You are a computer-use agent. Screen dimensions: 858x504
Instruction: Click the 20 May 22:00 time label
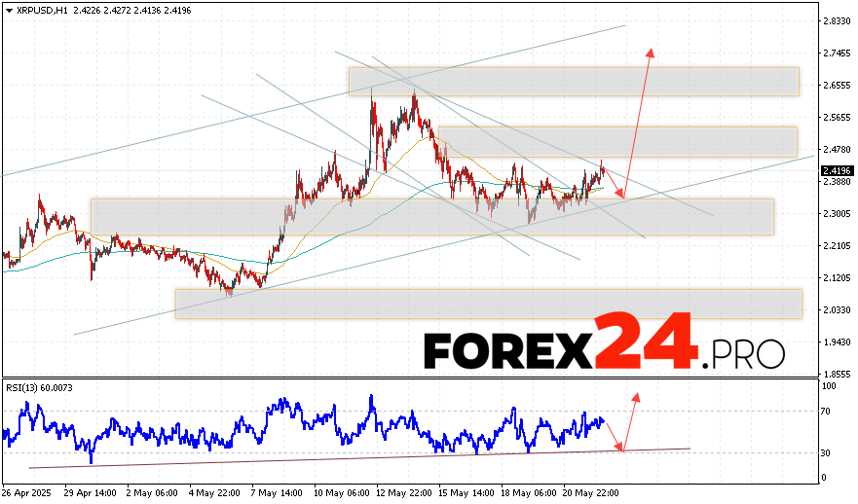590,493
